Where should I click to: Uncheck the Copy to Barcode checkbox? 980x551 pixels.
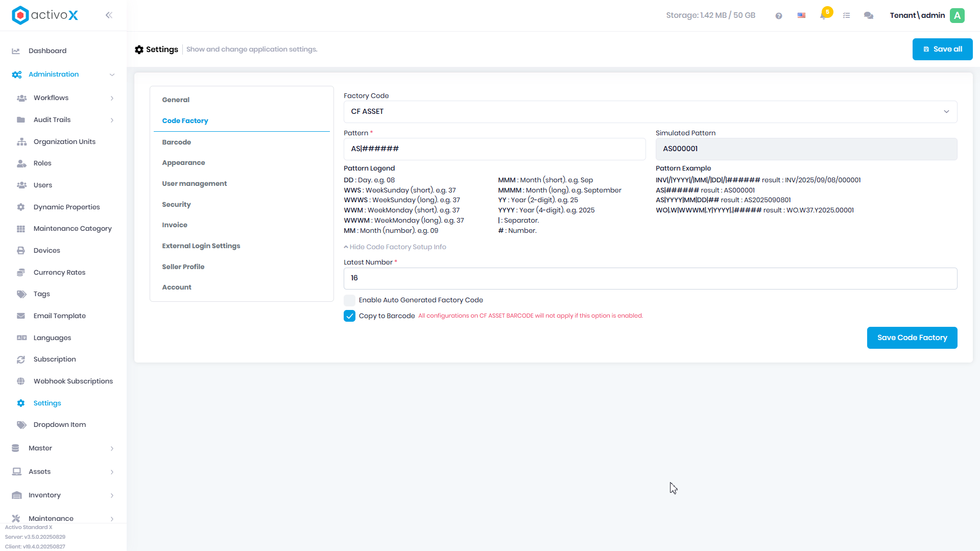pyautogui.click(x=349, y=316)
